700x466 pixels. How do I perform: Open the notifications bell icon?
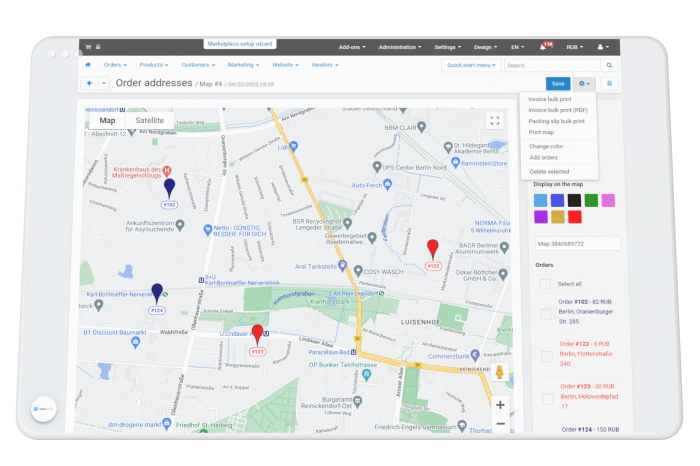(x=542, y=47)
